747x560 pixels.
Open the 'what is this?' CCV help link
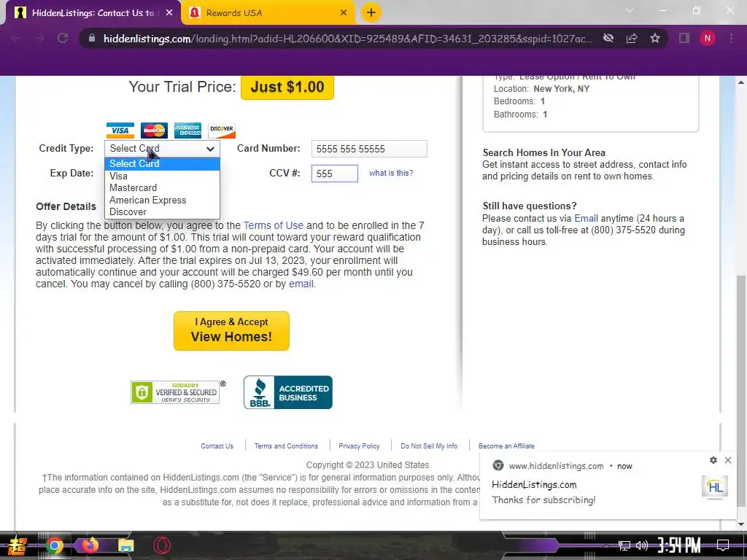pos(391,173)
